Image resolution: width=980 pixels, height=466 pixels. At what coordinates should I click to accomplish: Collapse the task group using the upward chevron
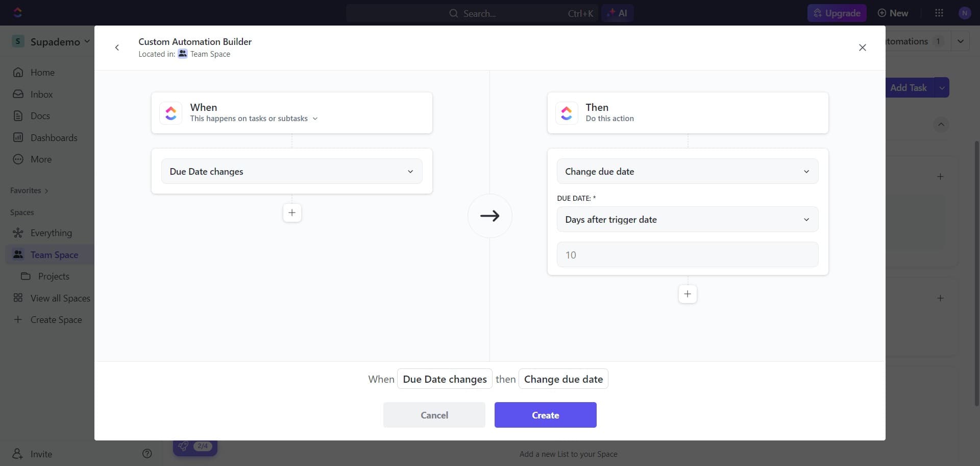(941, 124)
